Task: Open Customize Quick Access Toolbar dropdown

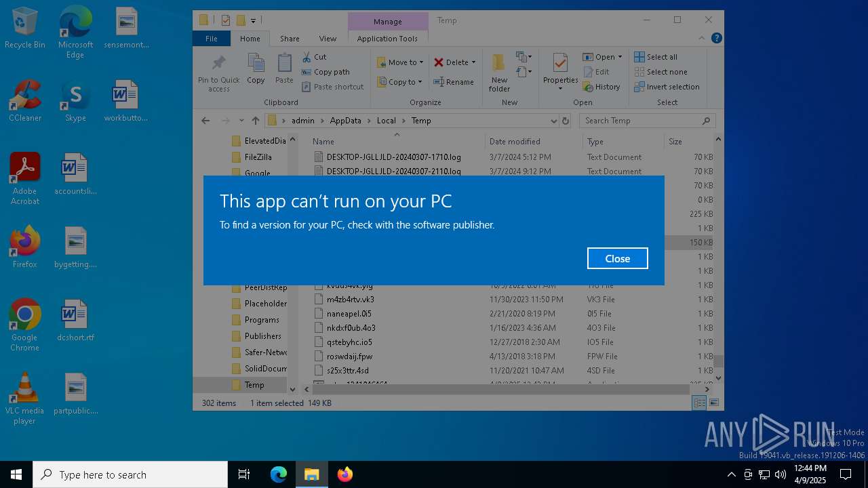Action: tap(253, 20)
